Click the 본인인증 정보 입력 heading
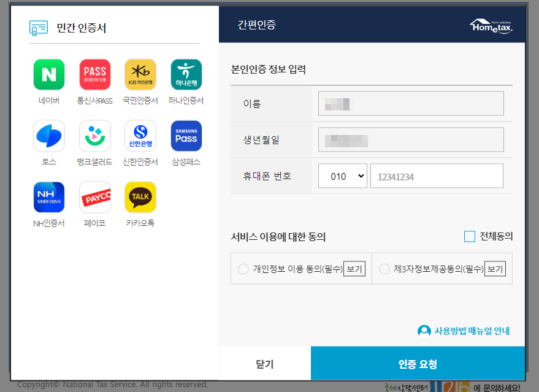539x392 pixels. pyautogui.click(x=269, y=69)
